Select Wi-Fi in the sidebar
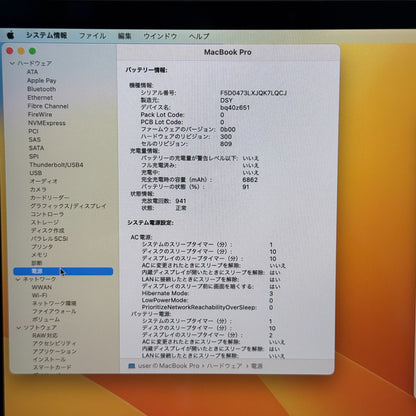 [x=39, y=295]
